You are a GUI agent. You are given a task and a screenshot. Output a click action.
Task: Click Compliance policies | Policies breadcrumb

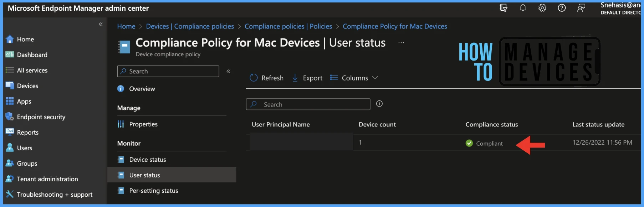288,26
